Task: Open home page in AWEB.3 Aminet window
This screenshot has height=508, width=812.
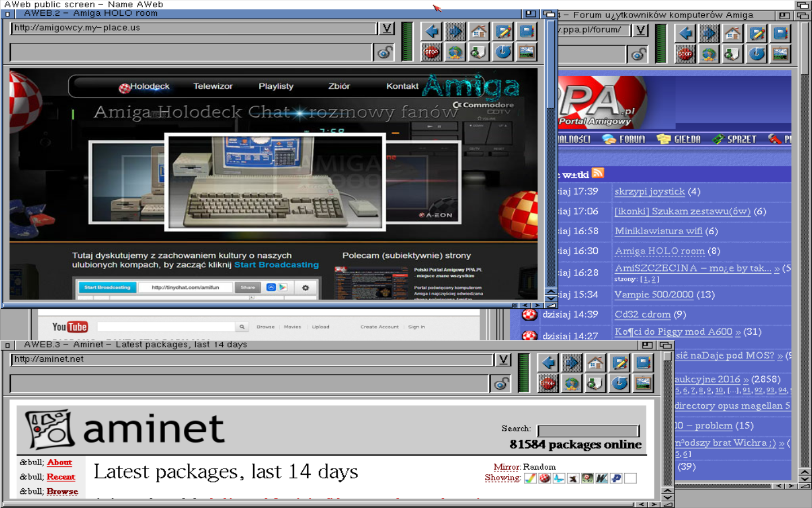Action: click(x=596, y=363)
